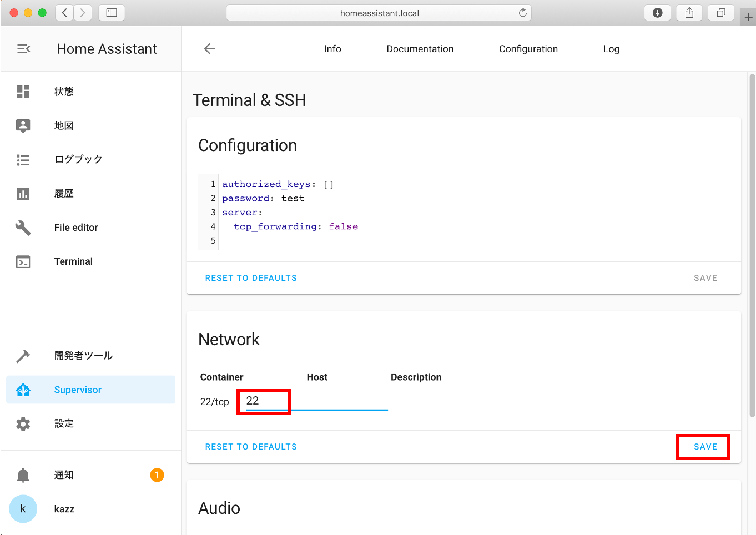Click the Host column header

point(317,377)
